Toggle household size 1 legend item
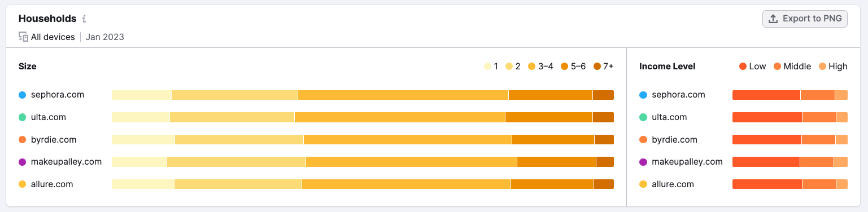 pos(491,67)
